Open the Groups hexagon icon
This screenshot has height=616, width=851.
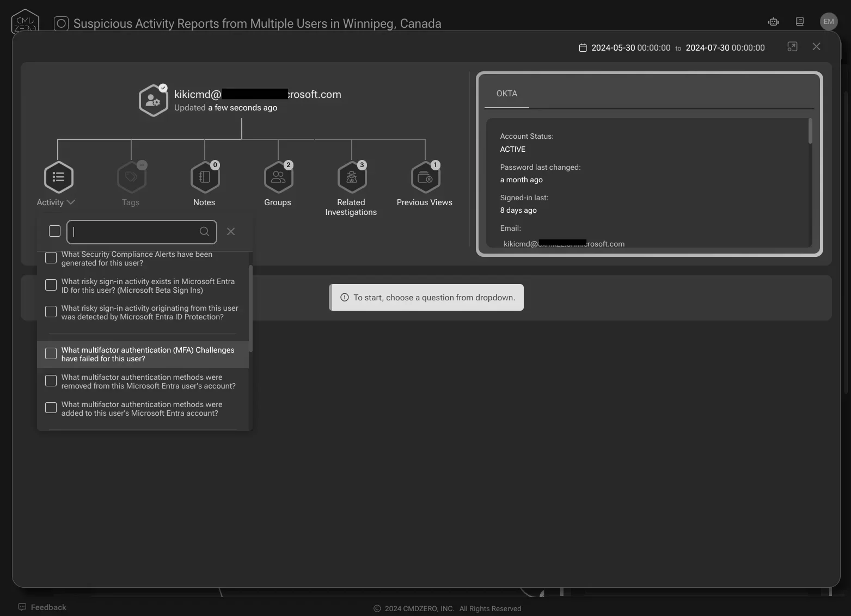tap(278, 177)
